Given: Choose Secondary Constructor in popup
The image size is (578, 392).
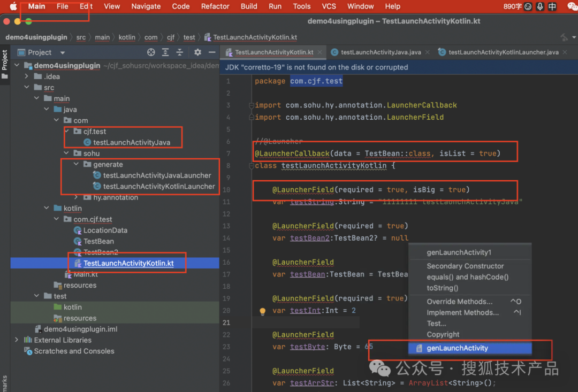Looking at the screenshot, I should pyautogui.click(x=470, y=266).
